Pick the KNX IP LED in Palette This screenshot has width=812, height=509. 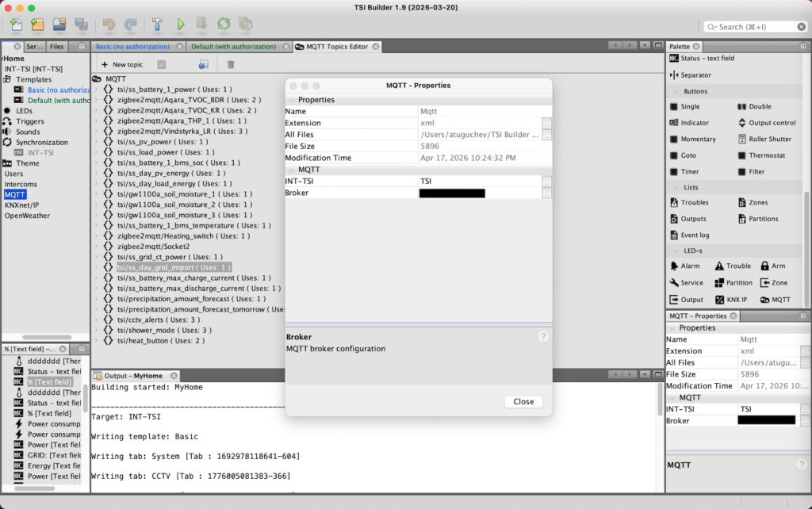point(731,300)
